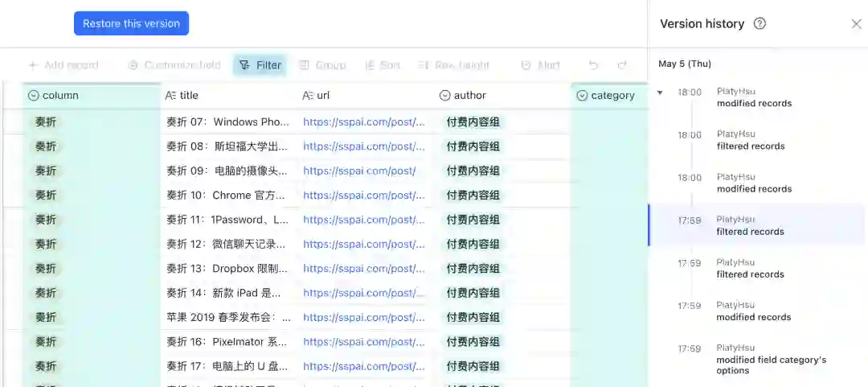The width and height of the screenshot is (868, 387).
Task: Open url link for 苹果 2019 row
Action: (x=364, y=317)
